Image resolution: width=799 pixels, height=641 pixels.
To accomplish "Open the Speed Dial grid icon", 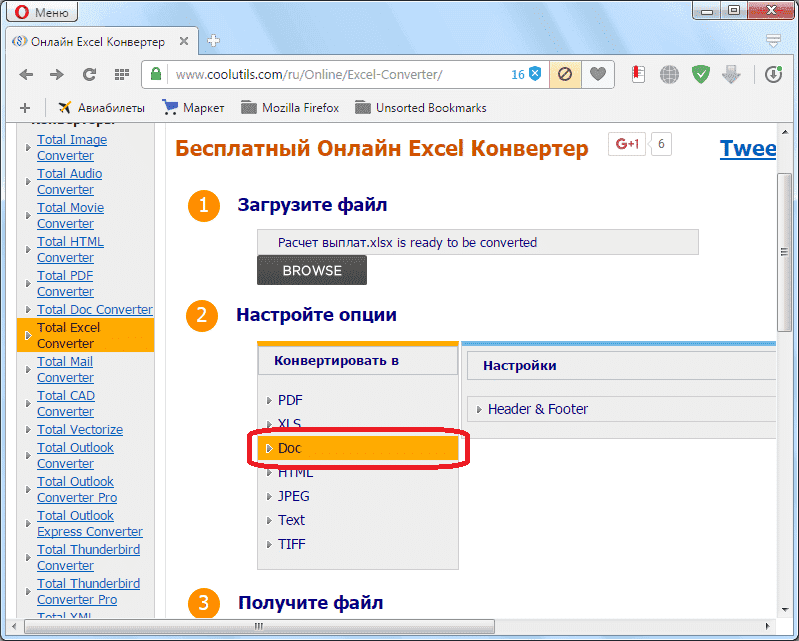I will [121, 74].
